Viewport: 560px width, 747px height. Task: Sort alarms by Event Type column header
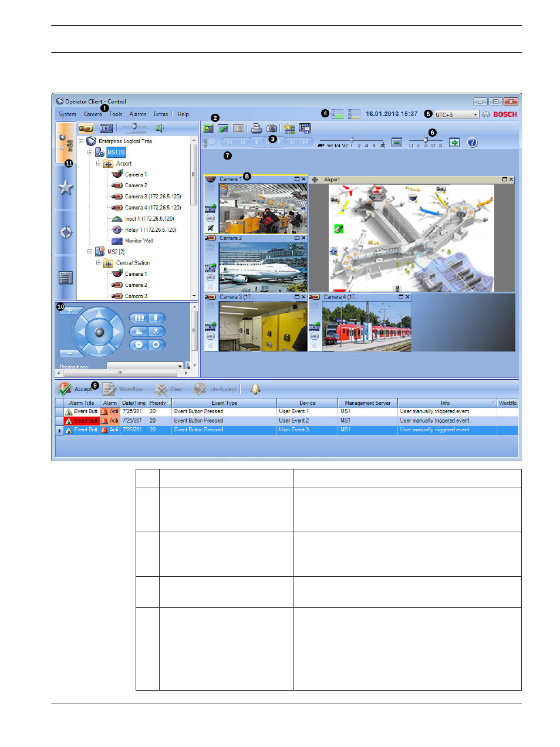coord(224,403)
